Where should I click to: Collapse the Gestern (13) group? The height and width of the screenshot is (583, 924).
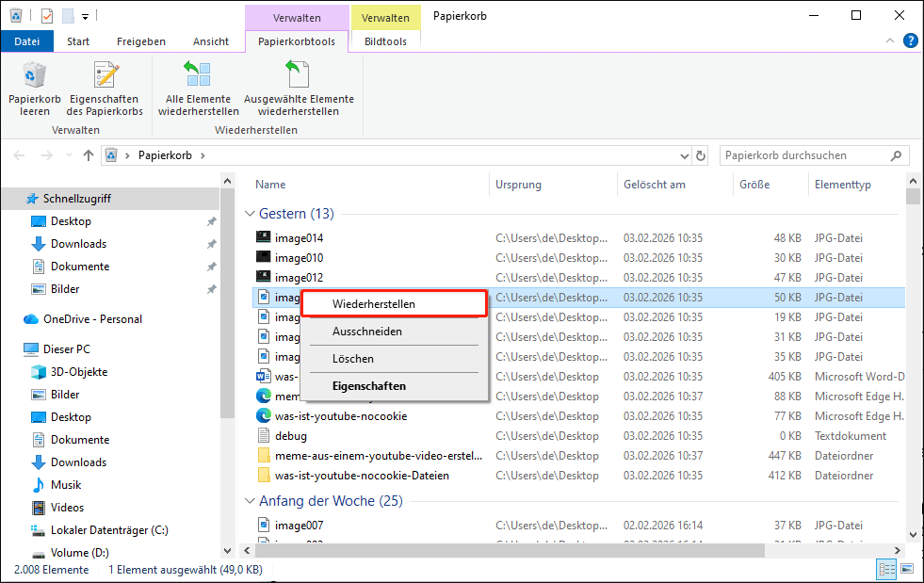point(250,214)
